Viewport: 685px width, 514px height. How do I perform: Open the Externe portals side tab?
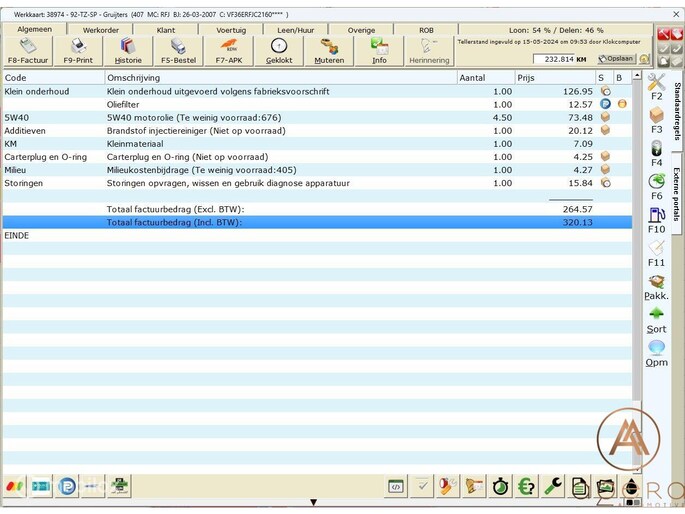(x=676, y=193)
